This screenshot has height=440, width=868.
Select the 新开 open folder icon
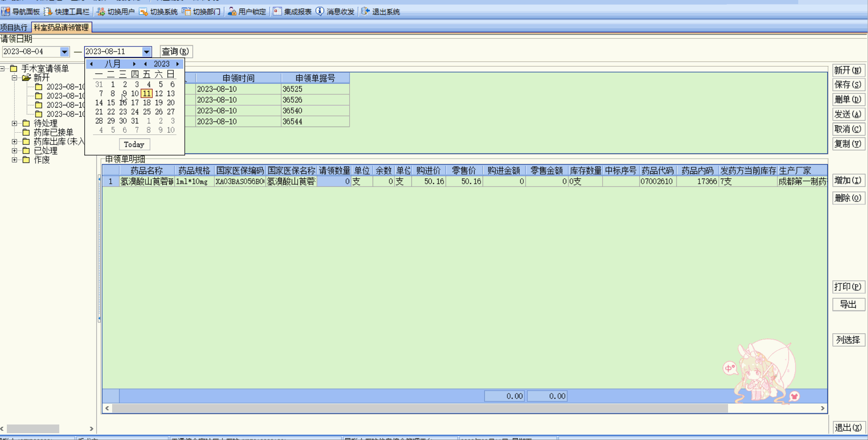[x=26, y=78]
